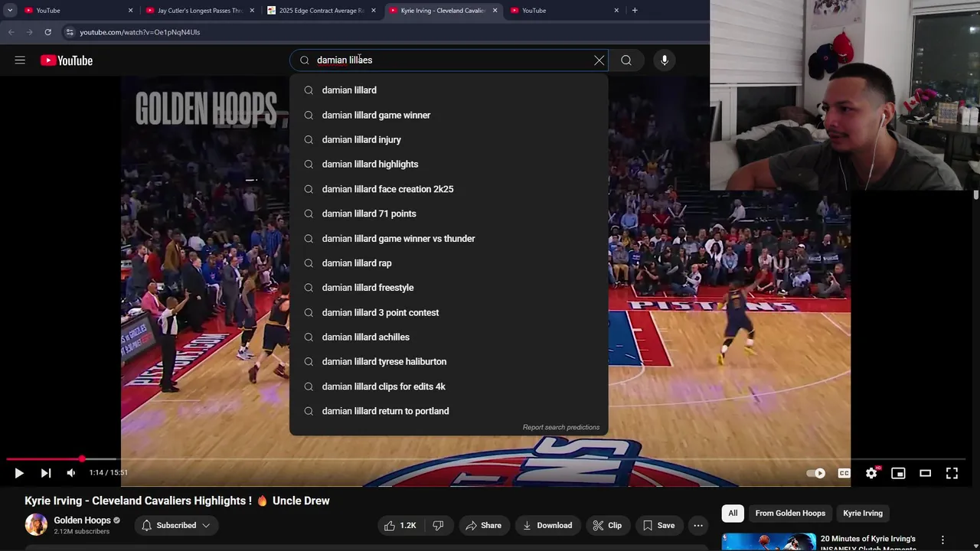
Task: Open the player settings gear
Action: [871, 473]
